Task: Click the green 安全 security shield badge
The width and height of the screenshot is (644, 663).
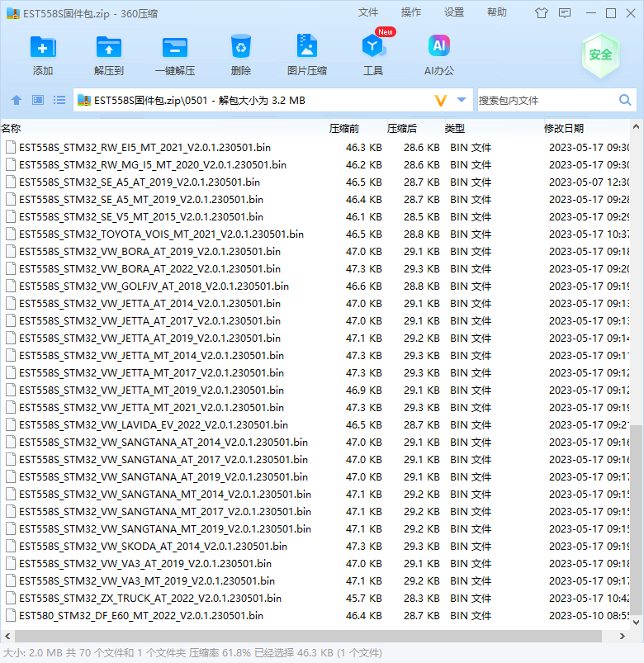Action: point(600,55)
